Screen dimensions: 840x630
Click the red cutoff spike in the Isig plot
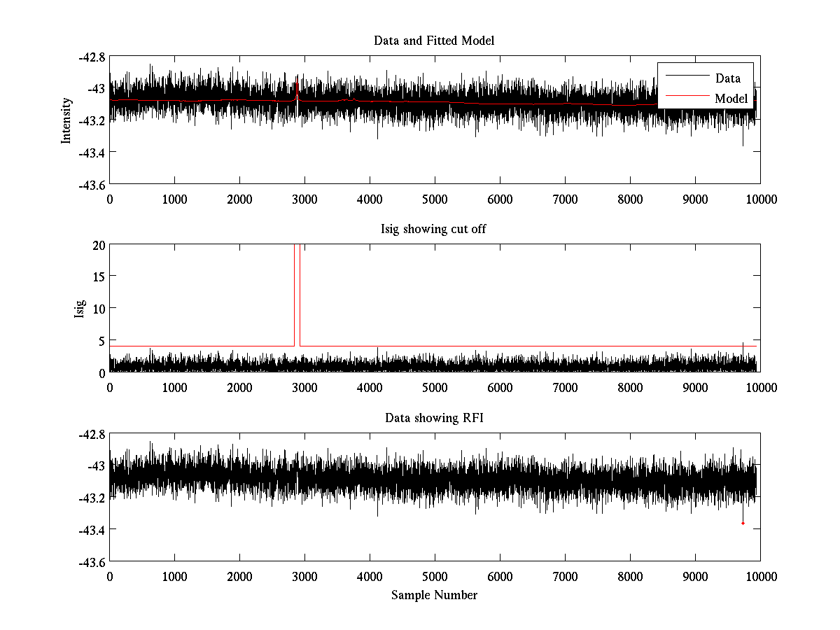[297, 294]
